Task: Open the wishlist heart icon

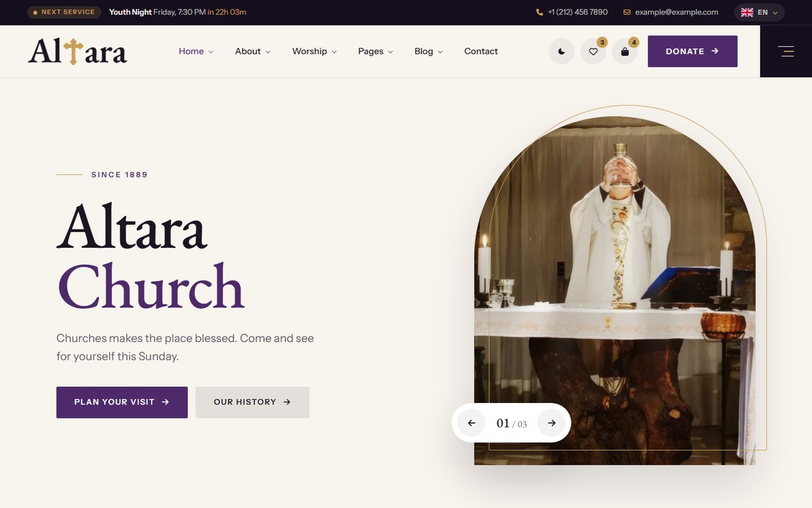Action: pyautogui.click(x=593, y=51)
